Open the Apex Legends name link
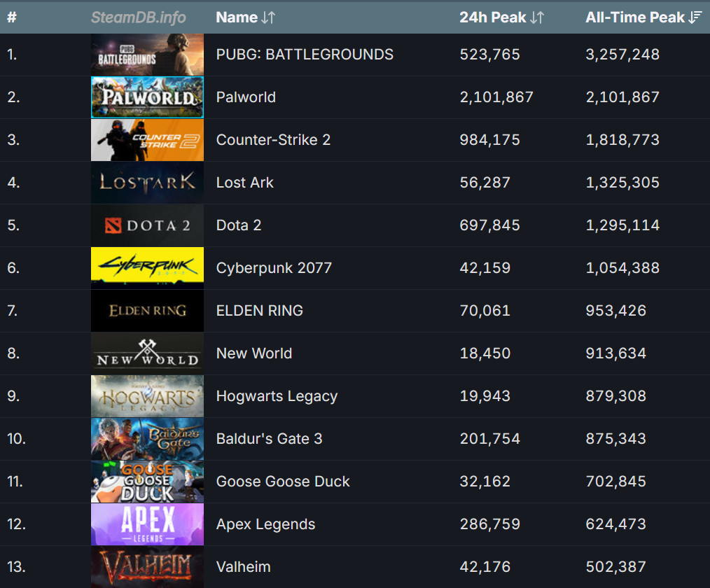 (x=265, y=524)
